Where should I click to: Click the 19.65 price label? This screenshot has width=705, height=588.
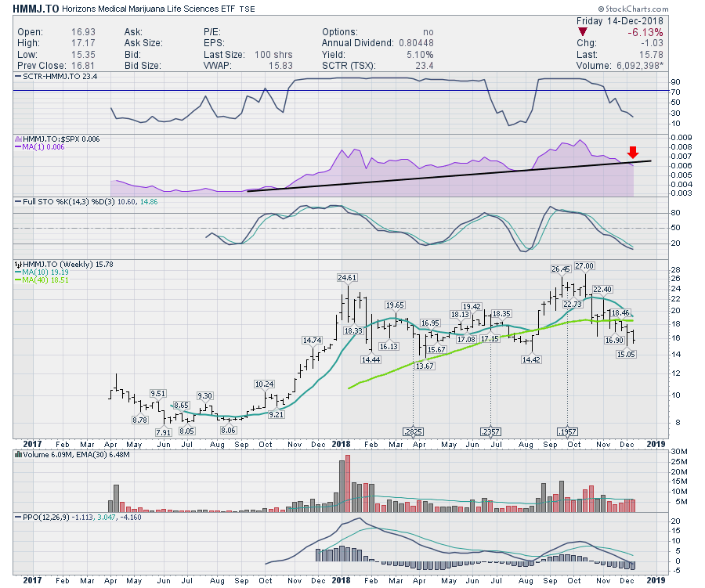(x=395, y=305)
